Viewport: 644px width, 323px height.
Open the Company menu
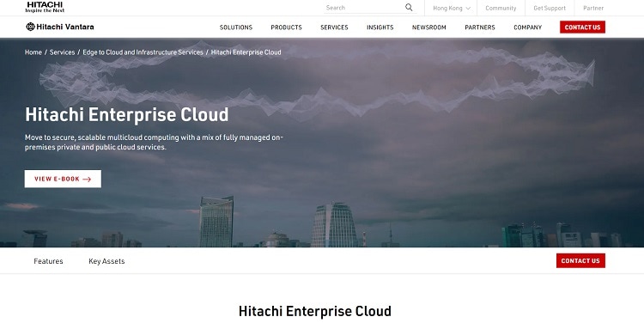tap(528, 27)
